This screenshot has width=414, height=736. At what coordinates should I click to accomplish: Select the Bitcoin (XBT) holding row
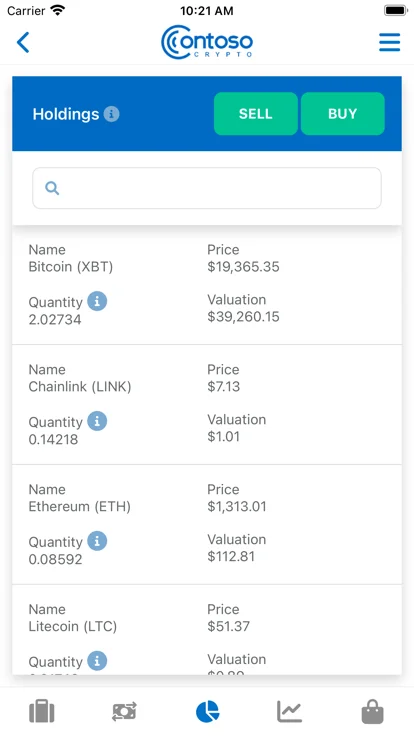[x=207, y=285]
